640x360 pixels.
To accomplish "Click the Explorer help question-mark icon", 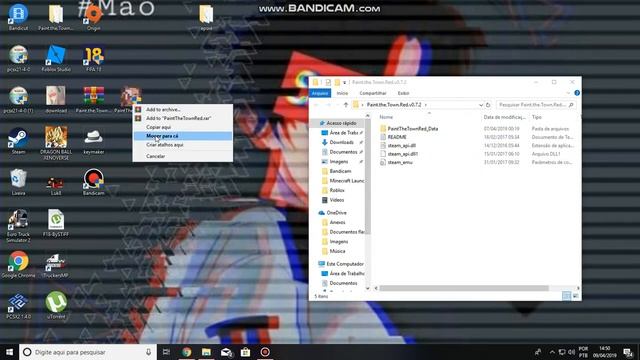I will click(x=577, y=93).
